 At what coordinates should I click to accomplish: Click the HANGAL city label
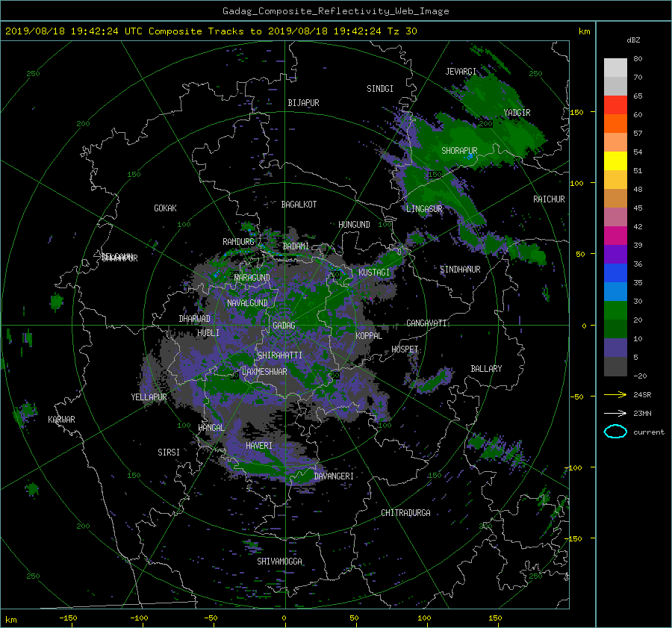[211, 428]
